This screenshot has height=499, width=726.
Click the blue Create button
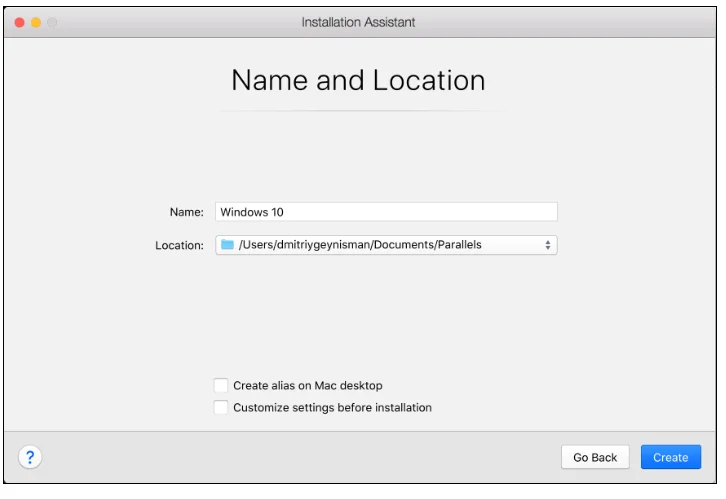(x=670, y=457)
